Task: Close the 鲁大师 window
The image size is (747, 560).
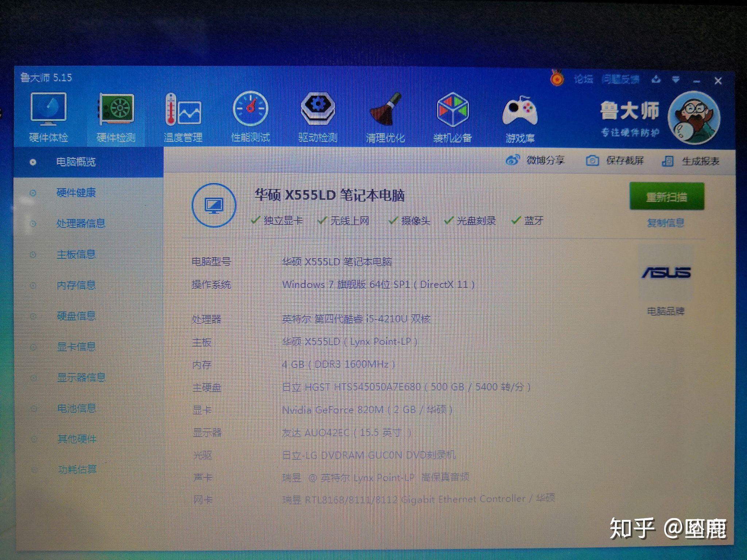Action: tap(718, 81)
